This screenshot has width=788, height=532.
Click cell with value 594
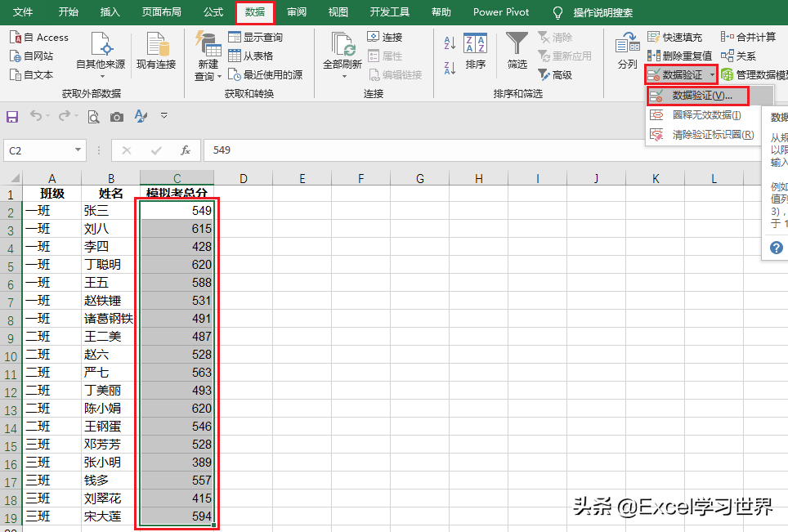tap(177, 516)
